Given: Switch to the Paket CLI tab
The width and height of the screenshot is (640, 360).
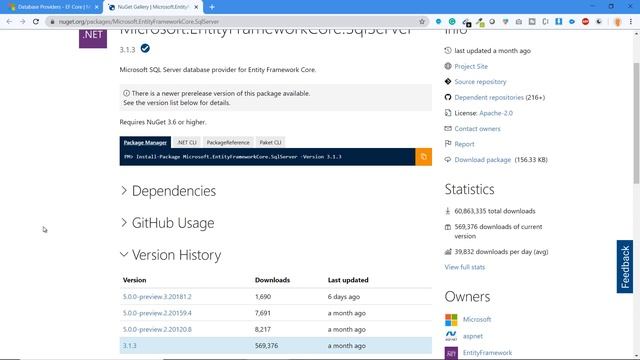Looking at the screenshot, I should 270,142.
